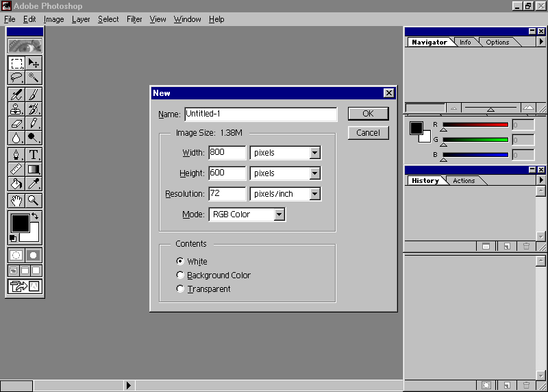
Task: Open the Filter menu
Action: pos(134,19)
